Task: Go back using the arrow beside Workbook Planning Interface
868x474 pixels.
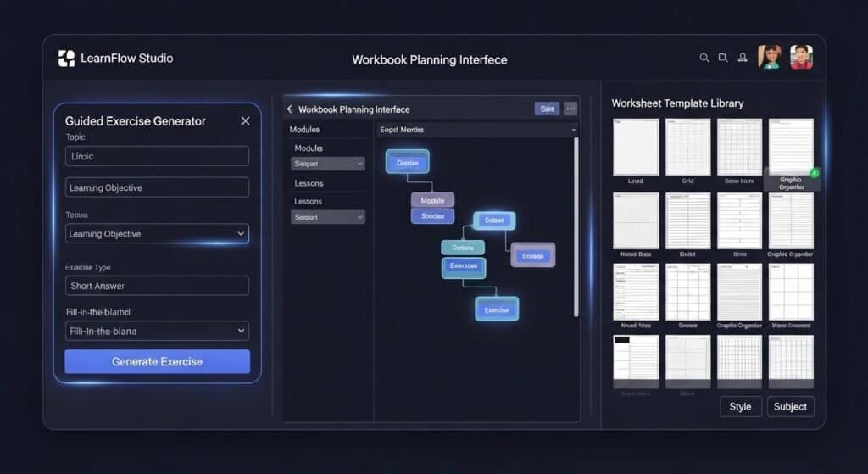Action: tap(290, 109)
